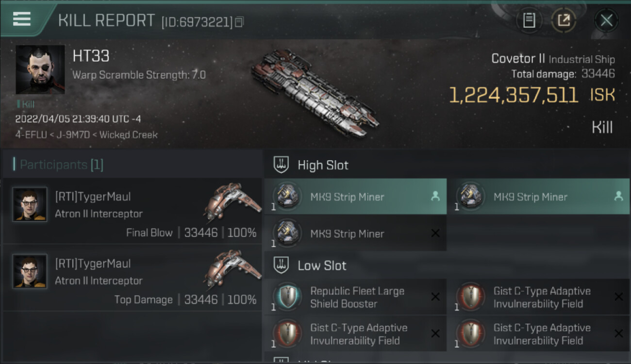Select first highlighted MK9 Strip Miner
Screen dimensions: 631x364
point(347,197)
